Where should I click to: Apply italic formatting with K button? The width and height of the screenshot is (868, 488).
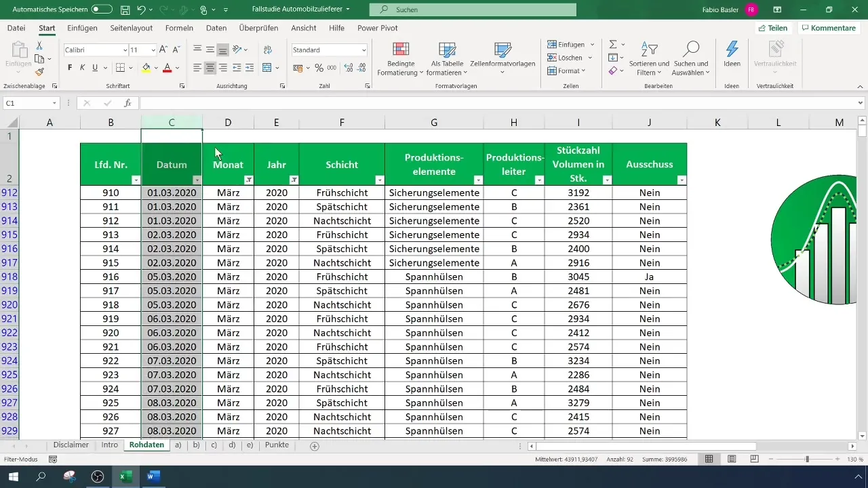tap(83, 68)
